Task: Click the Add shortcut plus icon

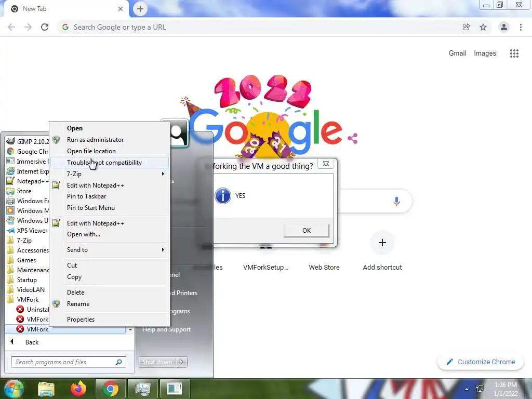Action: (382, 243)
